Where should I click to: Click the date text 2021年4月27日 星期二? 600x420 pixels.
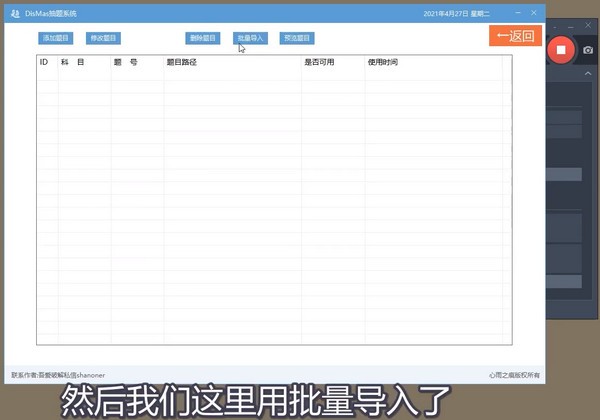point(457,14)
